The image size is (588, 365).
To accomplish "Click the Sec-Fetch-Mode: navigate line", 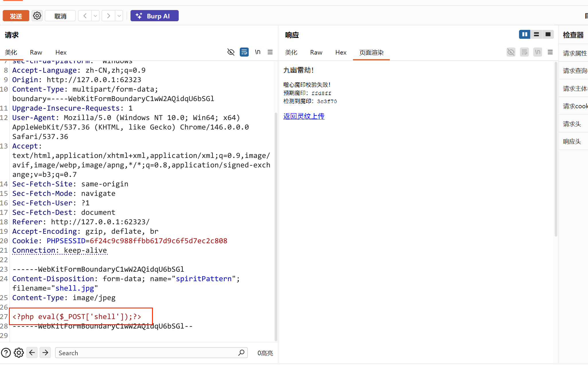I will click(64, 193).
